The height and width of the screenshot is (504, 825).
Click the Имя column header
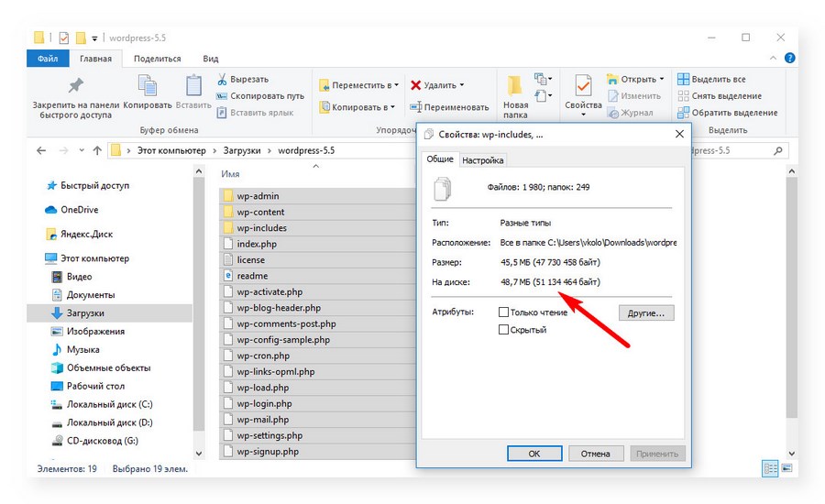pos(230,173)
